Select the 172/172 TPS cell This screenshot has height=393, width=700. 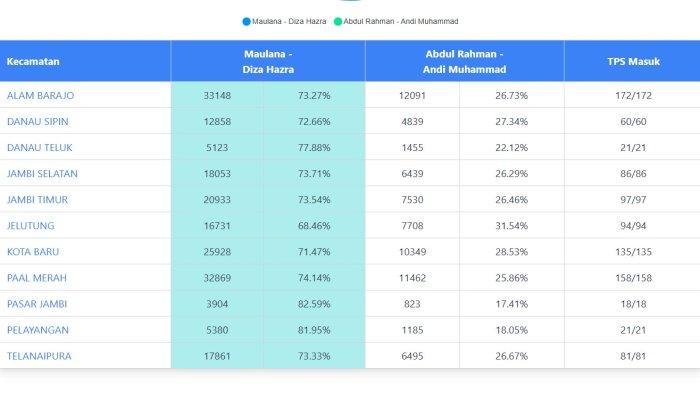coord(633,96)
